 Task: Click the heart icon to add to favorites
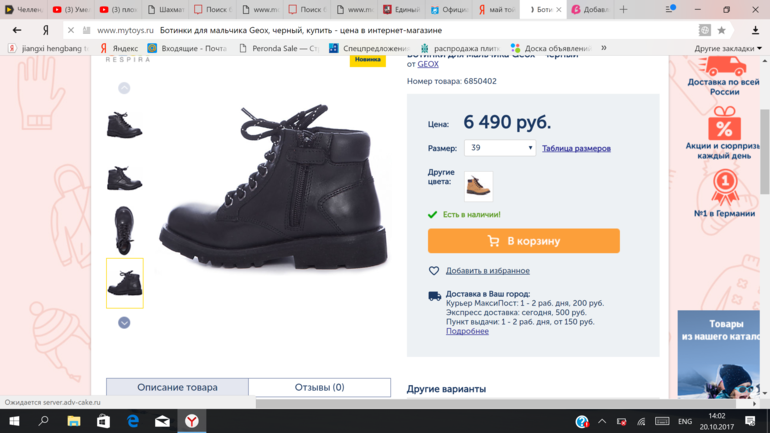(x=434, y=271)
